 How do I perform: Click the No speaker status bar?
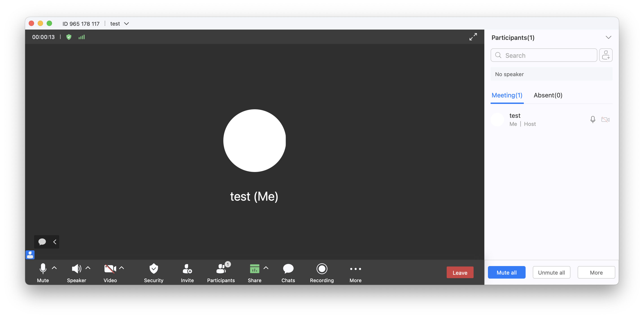551,74
